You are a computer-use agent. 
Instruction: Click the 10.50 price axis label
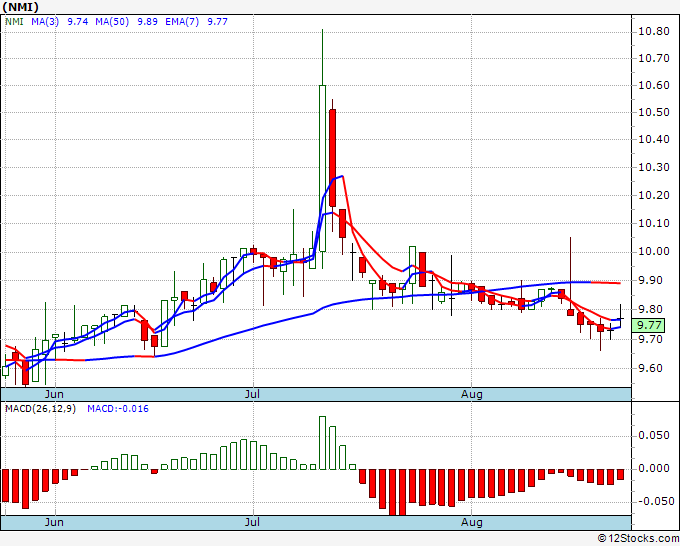point(654,112)
